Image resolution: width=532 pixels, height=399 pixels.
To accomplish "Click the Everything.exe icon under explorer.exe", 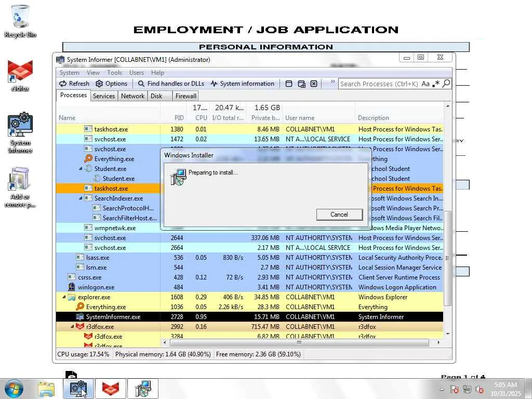I will click(80, 307).
